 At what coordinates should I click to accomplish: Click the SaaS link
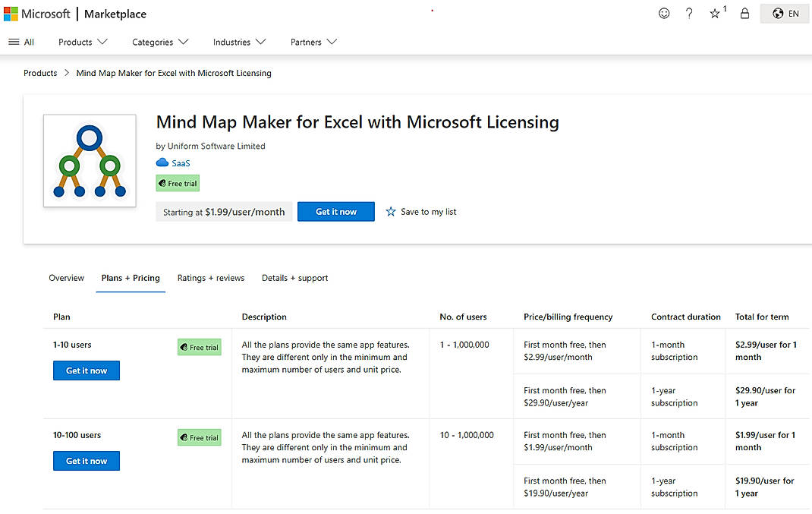181,163
